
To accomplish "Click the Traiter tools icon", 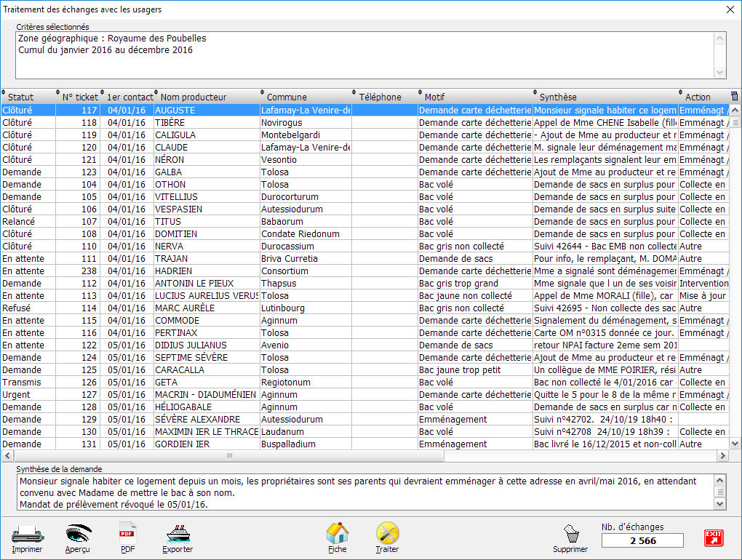I will [x=387, y=535].
